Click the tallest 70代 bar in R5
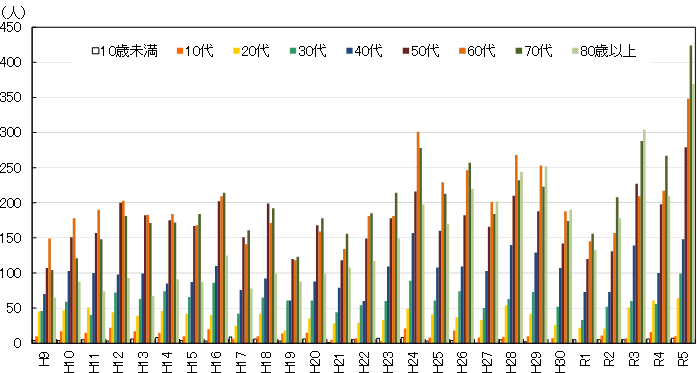 pyautogui.click(x=691, y=194)
